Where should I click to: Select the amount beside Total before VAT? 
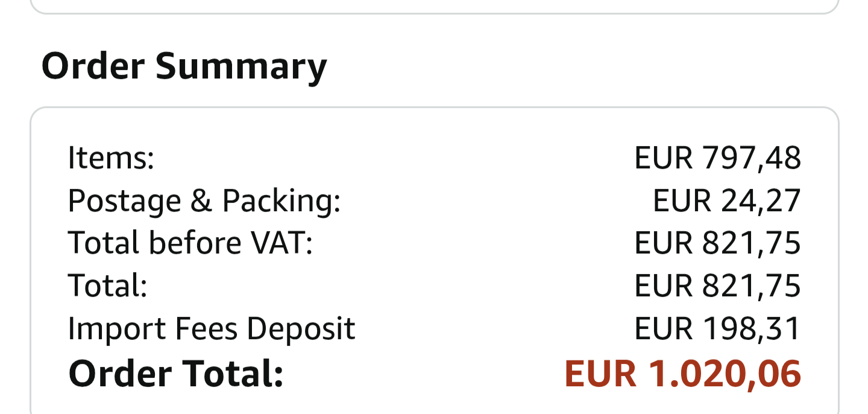coord(717,243)
